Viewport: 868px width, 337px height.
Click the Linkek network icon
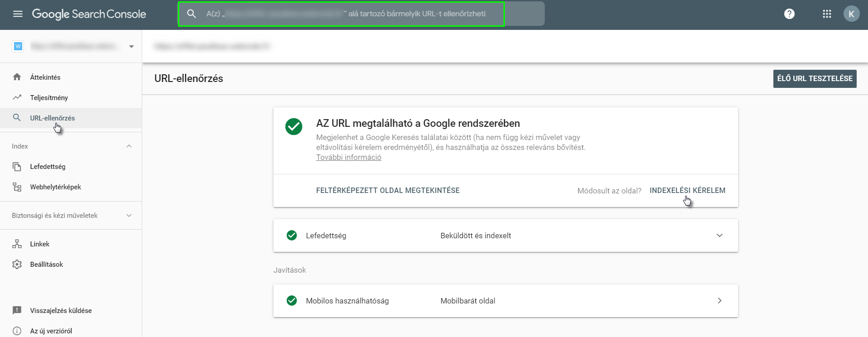17,244
